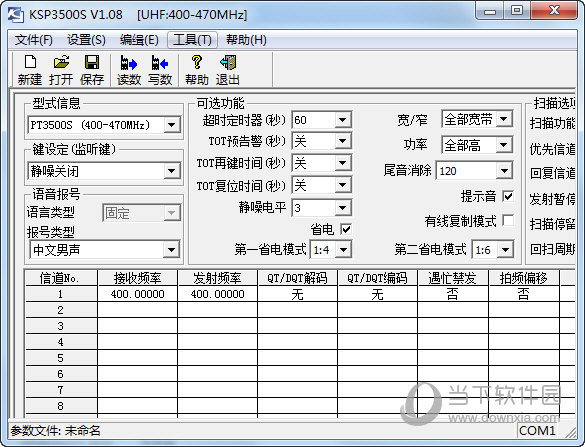Write data to radio with 写数 icon
The height and width of the screenshot is (447, 585).
coord(160,70)
